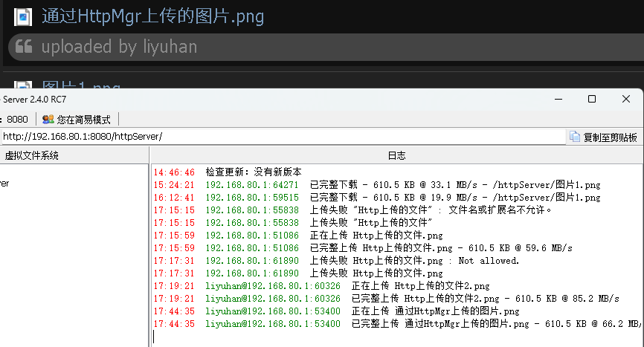Select the log line showing 66.2 MB upload
This screenshot has height=347, width=644.
coord(397,324)
